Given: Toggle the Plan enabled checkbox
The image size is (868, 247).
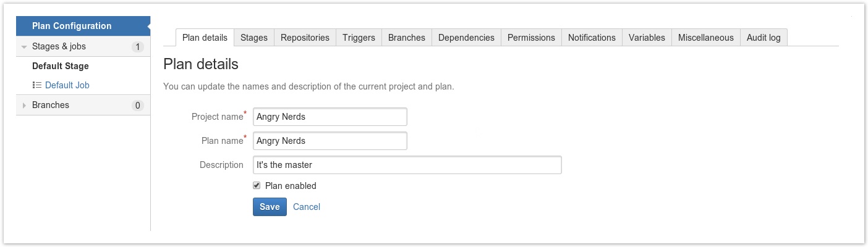Looking at the screenshot, I should (257, 185).
